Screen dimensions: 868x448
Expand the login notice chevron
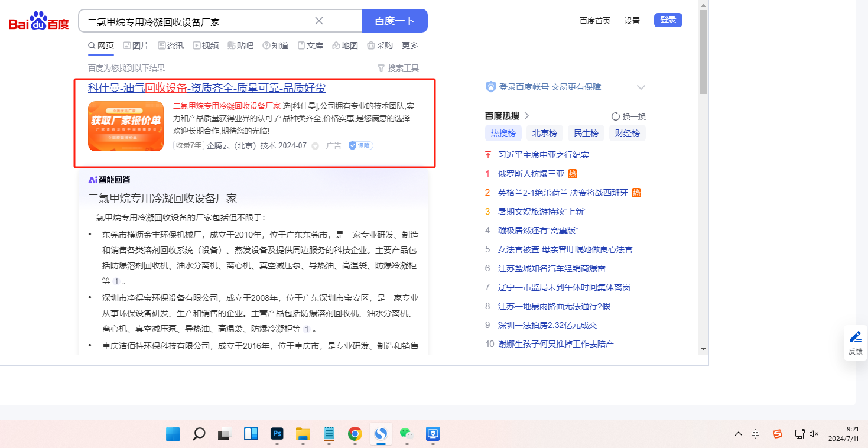pyautogui.click(x=641, y=87)
